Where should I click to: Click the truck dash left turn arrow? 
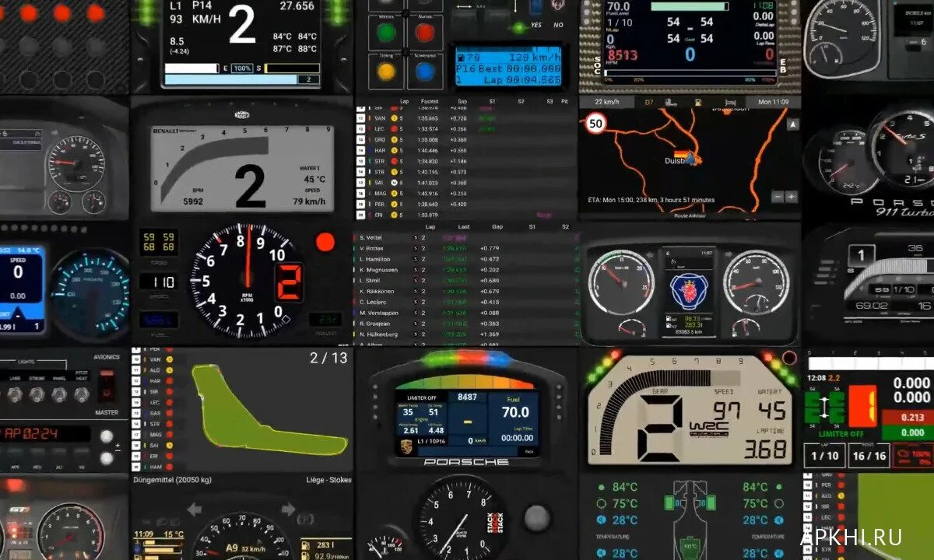(195, 510)
